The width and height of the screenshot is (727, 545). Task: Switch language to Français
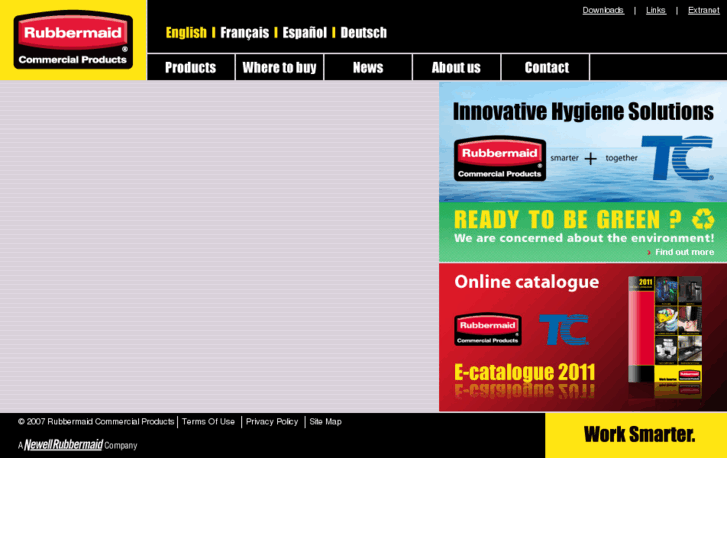(x=244, y=33)
